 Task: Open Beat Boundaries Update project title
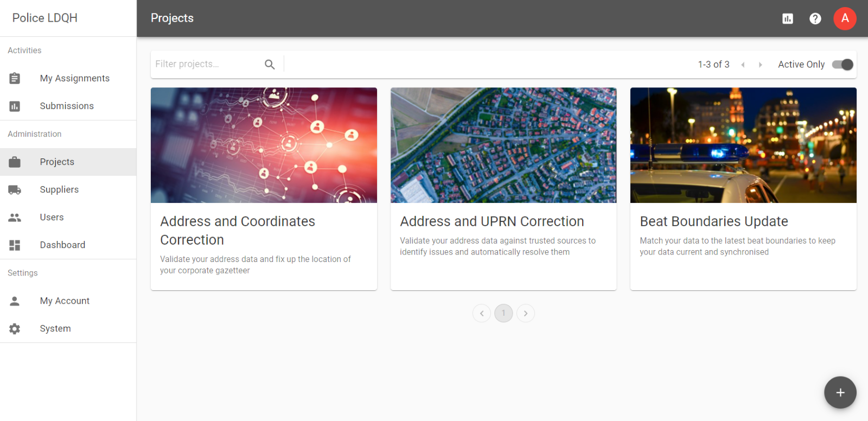click(714, 221)
